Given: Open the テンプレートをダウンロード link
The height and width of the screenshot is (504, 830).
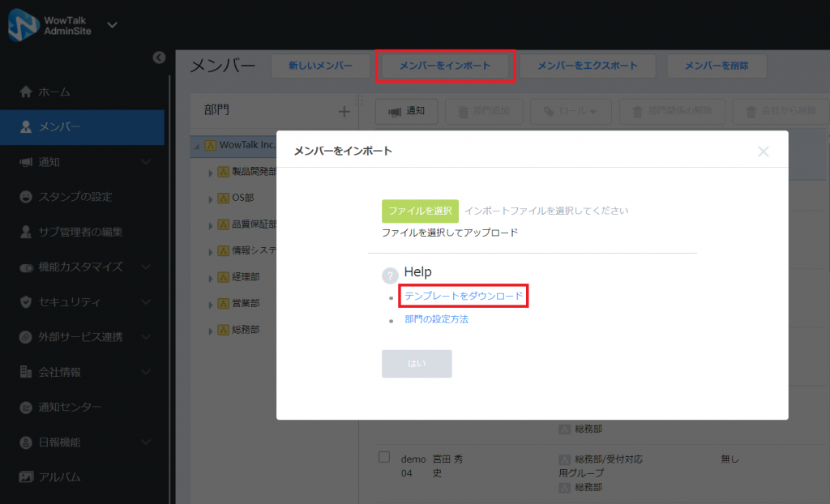Looking at the screenshot, I should [464, 296].
